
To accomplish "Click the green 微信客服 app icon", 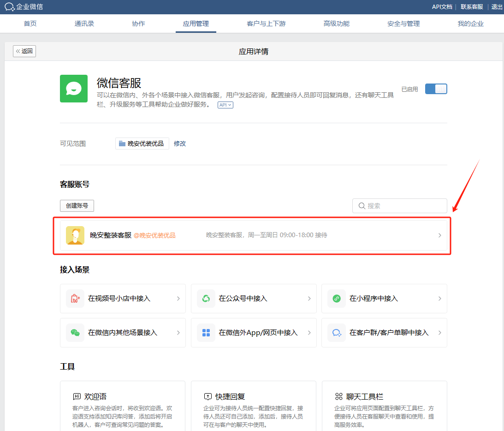I will pyautogui.click(x=74, y=89).
